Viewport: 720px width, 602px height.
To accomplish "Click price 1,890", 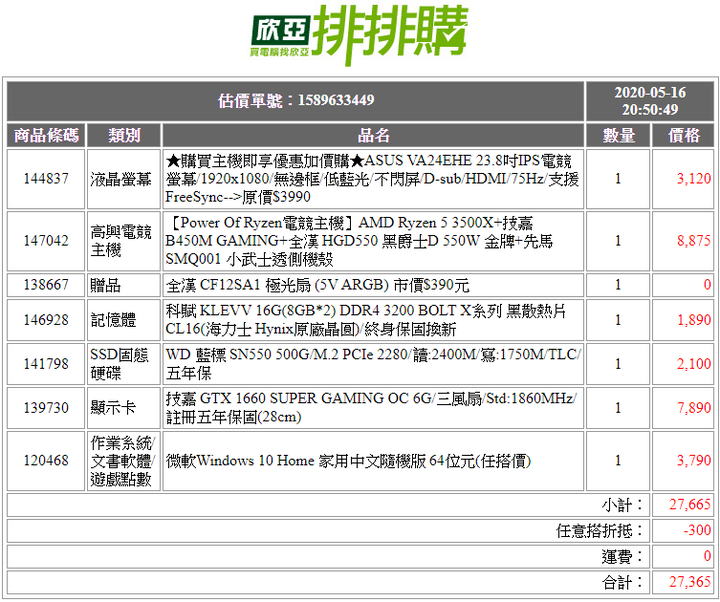I will click(x=694, y=320).
